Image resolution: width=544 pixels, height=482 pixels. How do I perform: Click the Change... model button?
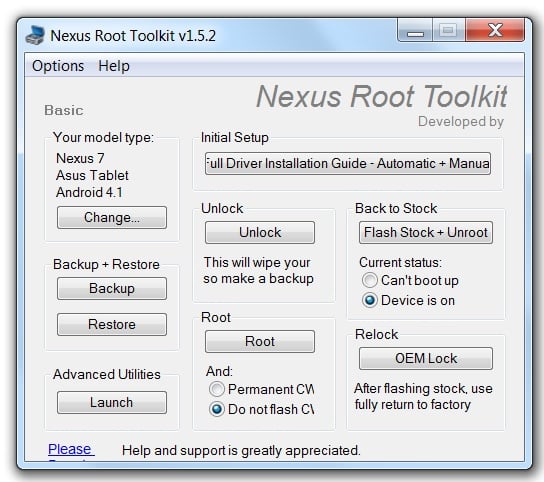[112, 218]
